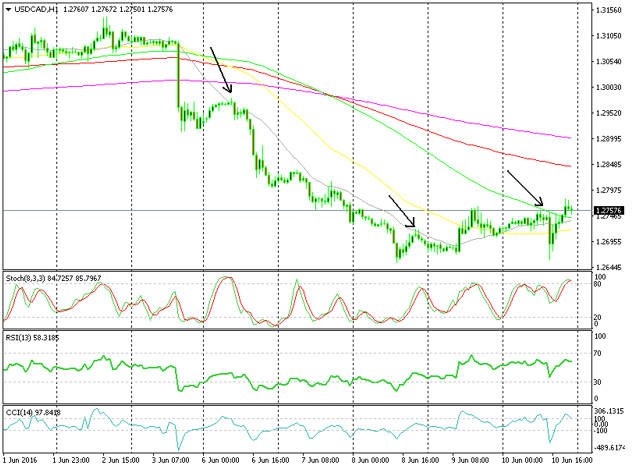The width and height of the screenshot is (641, 469).
Task: Select price axis label 1.27975
Action: coord(610,191)
